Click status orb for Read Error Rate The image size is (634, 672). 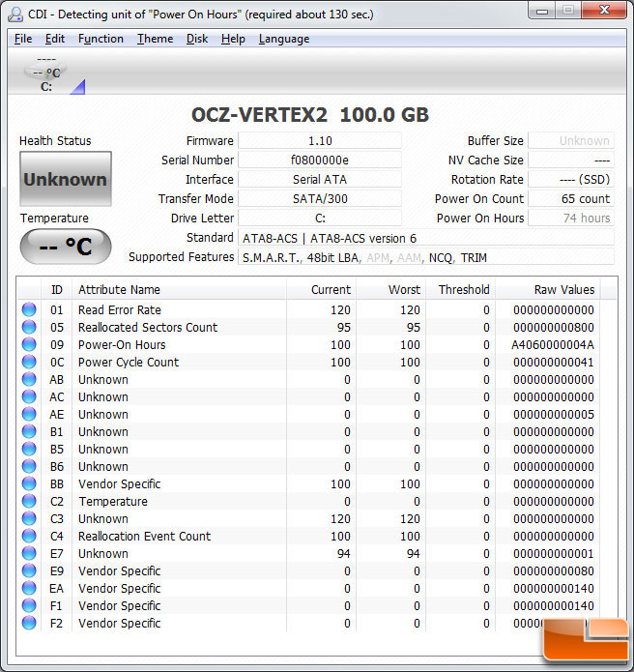point(29,309)
